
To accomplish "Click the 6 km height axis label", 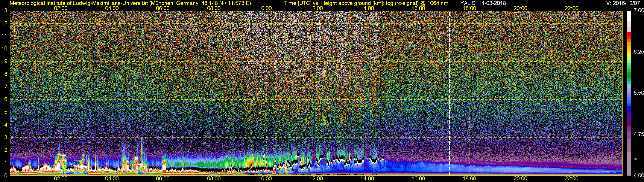I will [6, 100].
